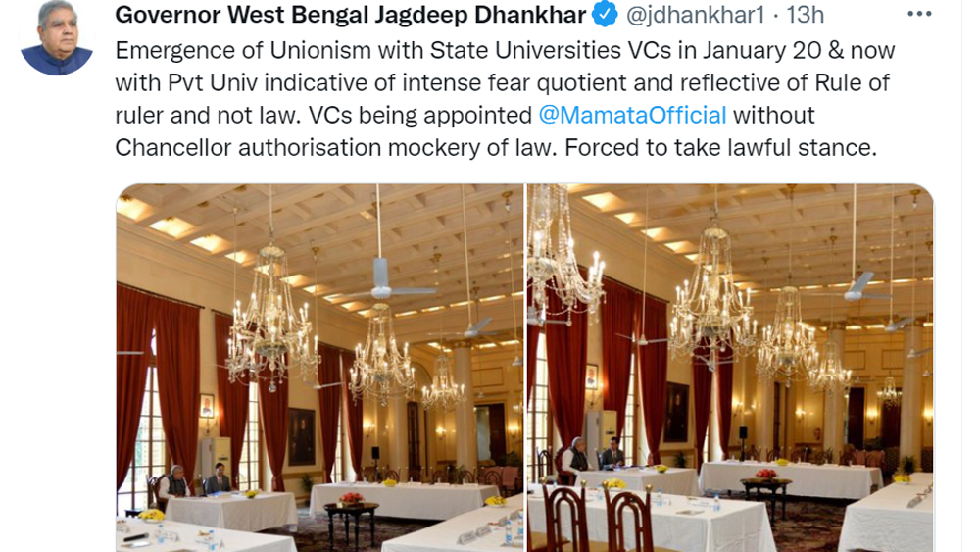Click the blue verified badge
The width and height of the screenshot is (980, 552).
pyautogui.click(x=605, y=15)
